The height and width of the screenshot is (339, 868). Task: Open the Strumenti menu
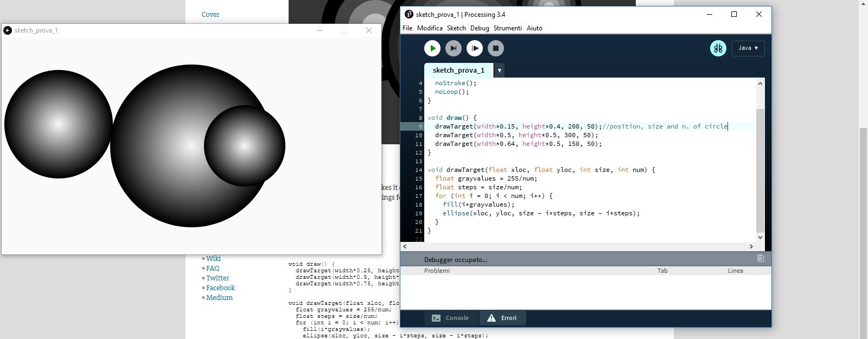(x=508, y=28)
